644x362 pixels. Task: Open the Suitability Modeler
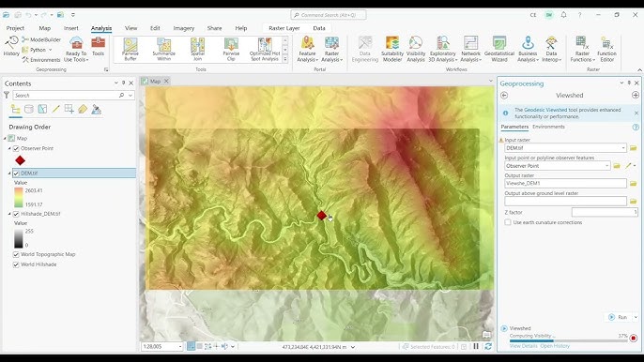tap(392, 49)
